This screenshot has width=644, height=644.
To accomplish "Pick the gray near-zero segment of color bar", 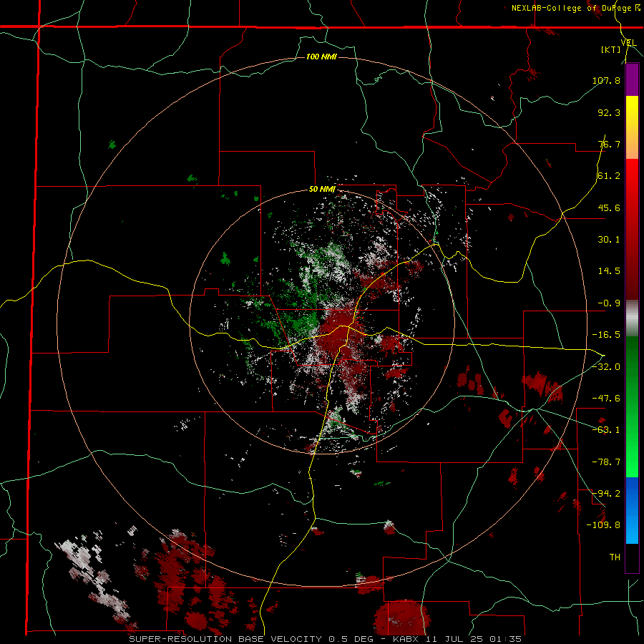I will point(632,318).
